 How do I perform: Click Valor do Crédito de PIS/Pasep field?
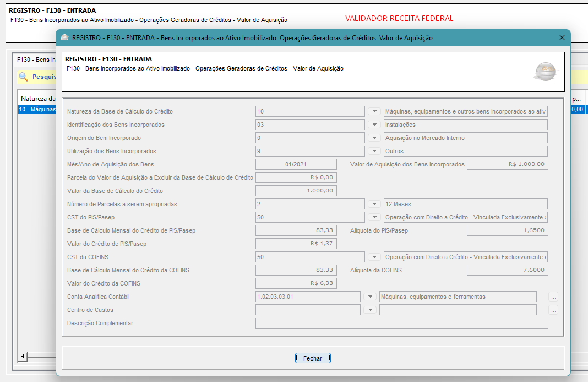point(296,244)
